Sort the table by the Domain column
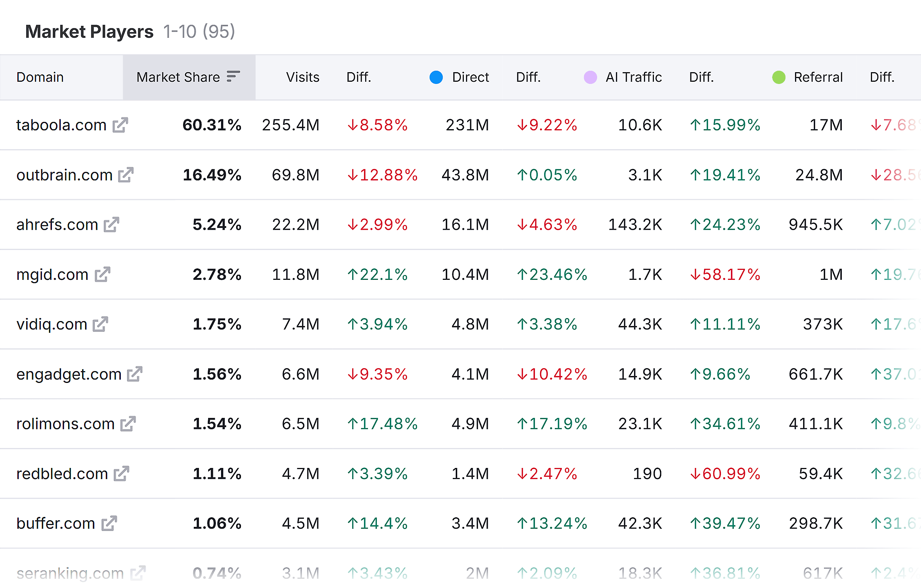 pos(40,77)
